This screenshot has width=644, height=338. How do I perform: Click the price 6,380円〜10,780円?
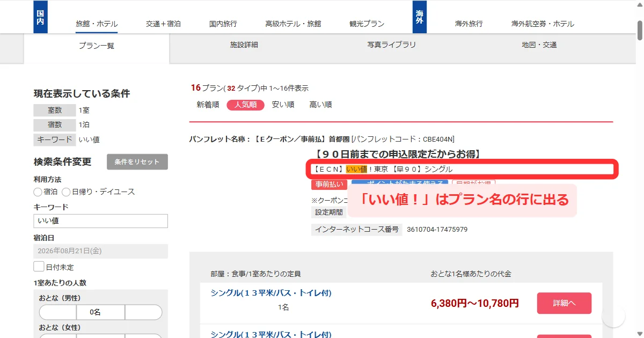[475, 304]
